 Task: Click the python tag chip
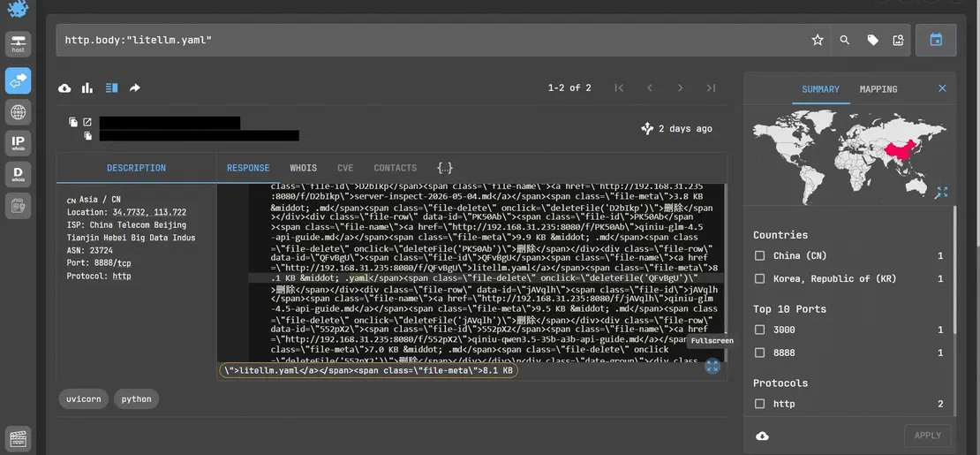[136, 398]
